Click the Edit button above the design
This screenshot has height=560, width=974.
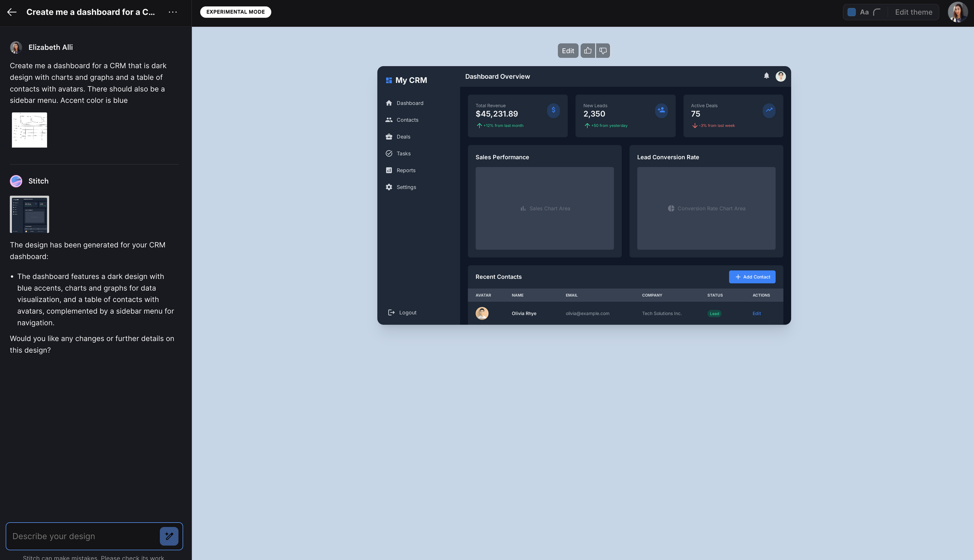(568, 50)
